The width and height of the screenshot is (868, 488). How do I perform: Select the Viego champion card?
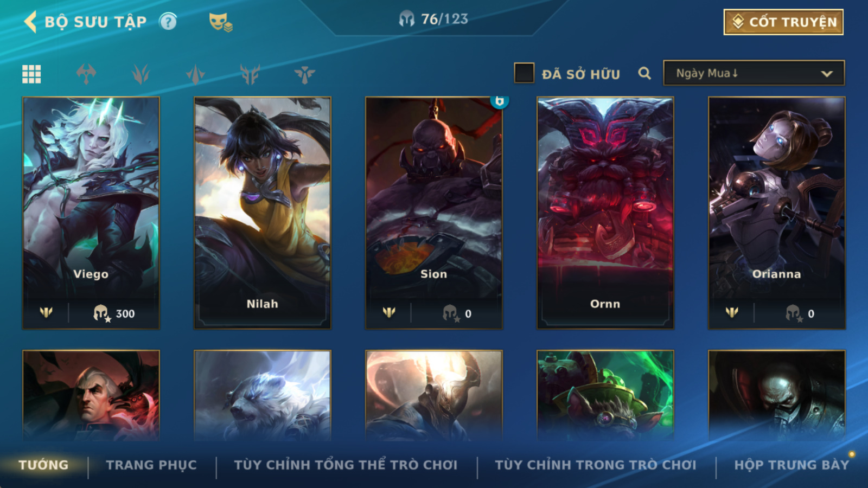(x=91, y=213)
